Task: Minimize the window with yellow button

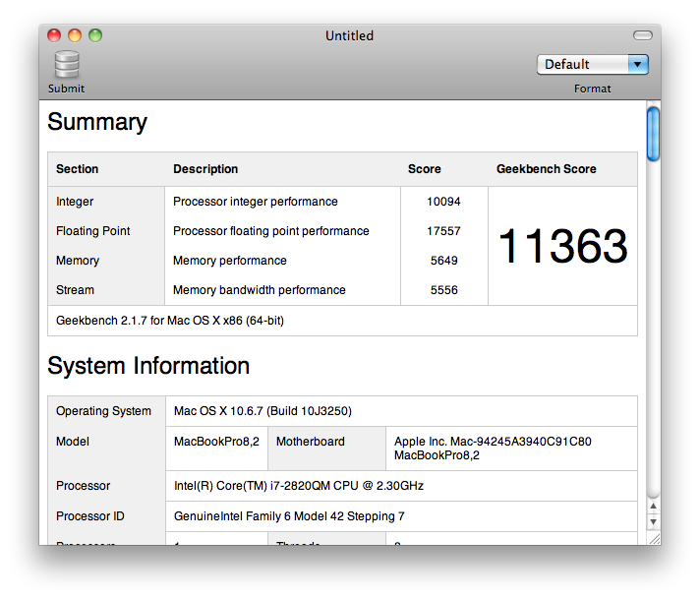Action: pos(75,35)
